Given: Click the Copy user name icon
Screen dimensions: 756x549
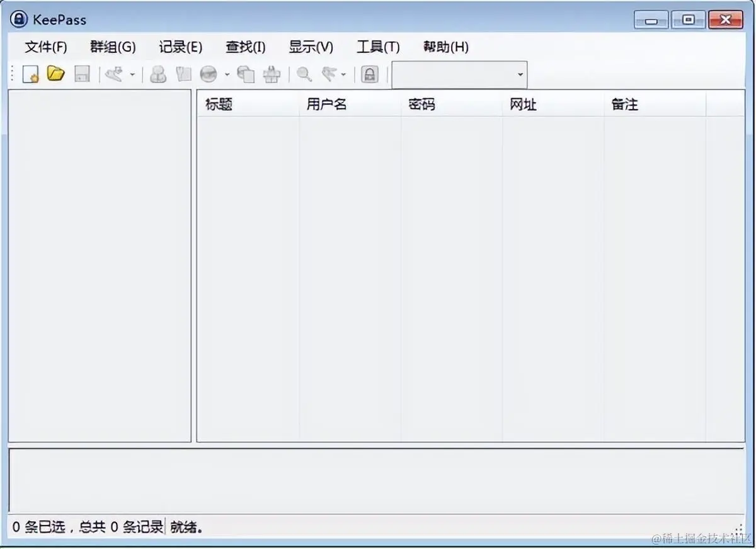Looking at the screenshot, I should click(x=158, y=74).
